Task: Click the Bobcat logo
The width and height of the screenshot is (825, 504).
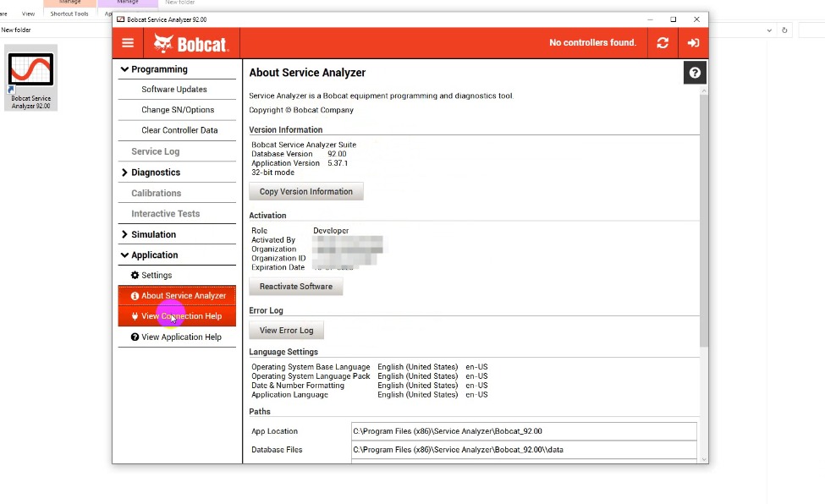Action: [191, 43]
